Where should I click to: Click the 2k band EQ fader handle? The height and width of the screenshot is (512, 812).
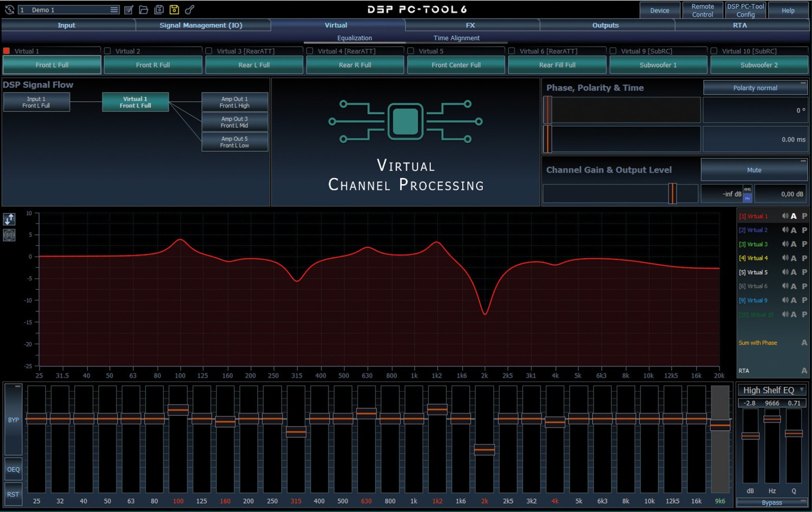(x=484, y=449)
